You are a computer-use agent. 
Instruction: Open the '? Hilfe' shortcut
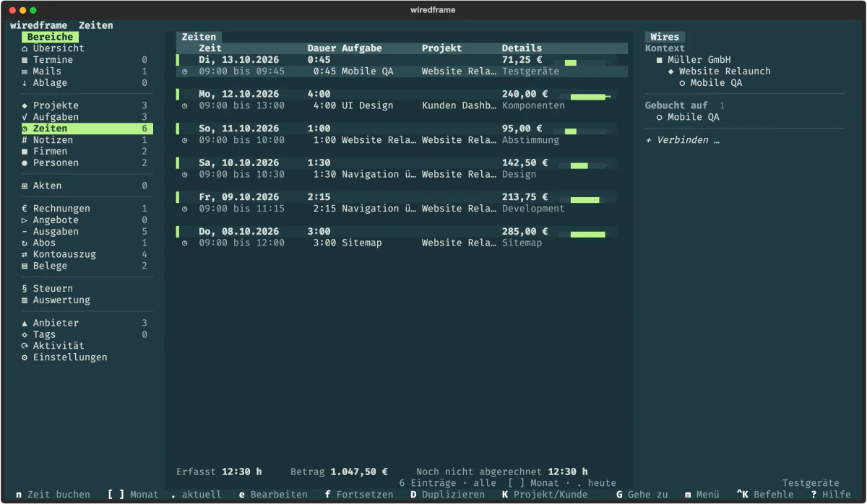point(831,495)
